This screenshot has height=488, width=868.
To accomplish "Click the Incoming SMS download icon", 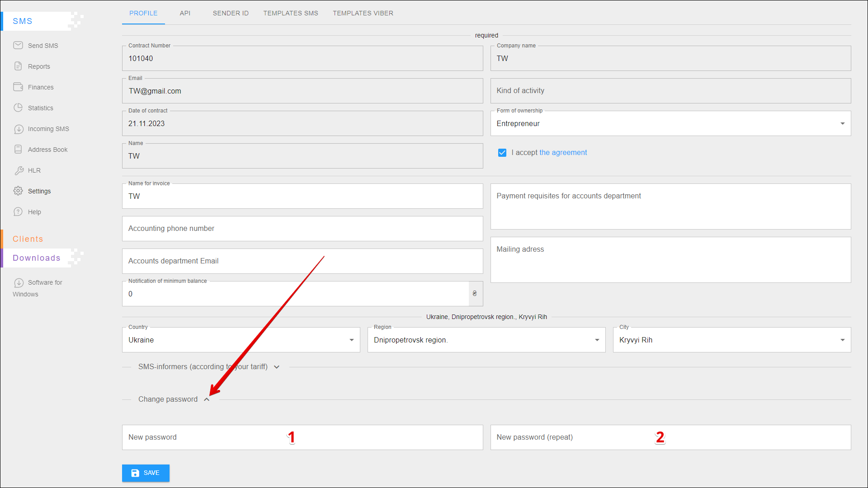I will click(x=19, y=129).
